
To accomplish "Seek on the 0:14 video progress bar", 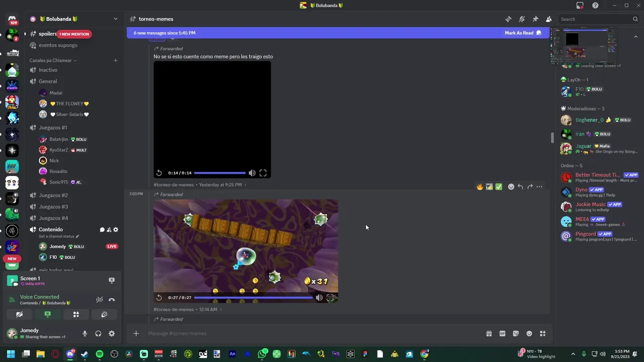I will coord(220,173).
